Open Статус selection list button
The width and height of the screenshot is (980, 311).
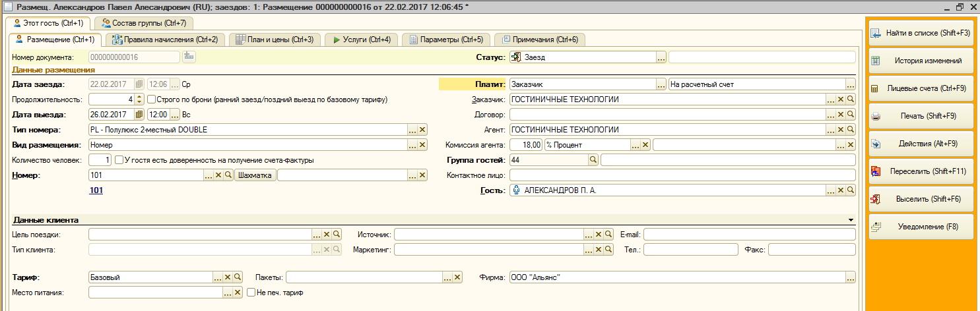661,57
